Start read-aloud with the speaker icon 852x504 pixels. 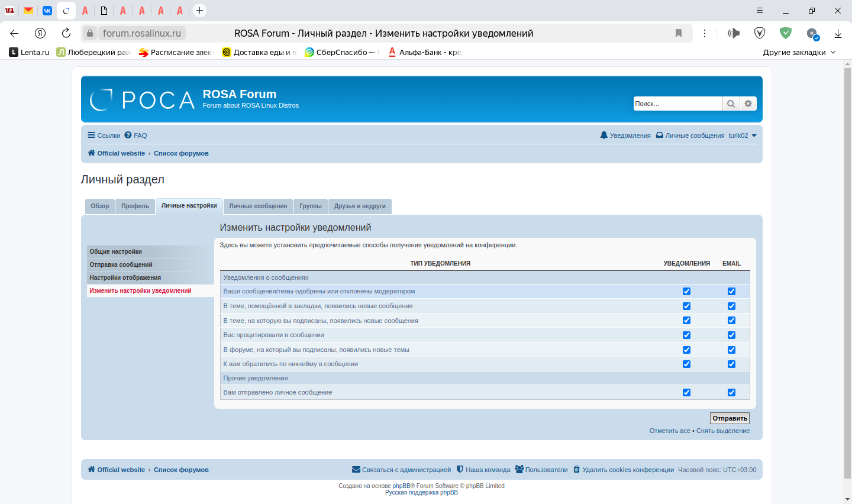[x=734, y=33]
